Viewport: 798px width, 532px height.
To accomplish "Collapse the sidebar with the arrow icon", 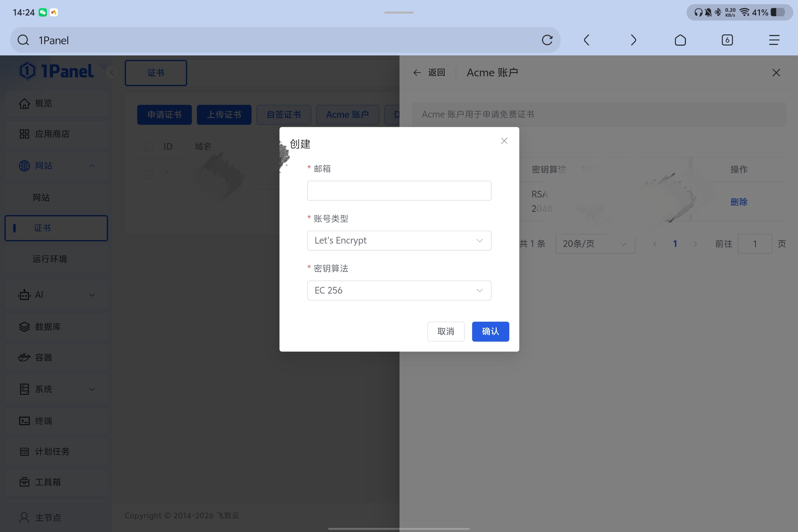I will tap(112, 72).
